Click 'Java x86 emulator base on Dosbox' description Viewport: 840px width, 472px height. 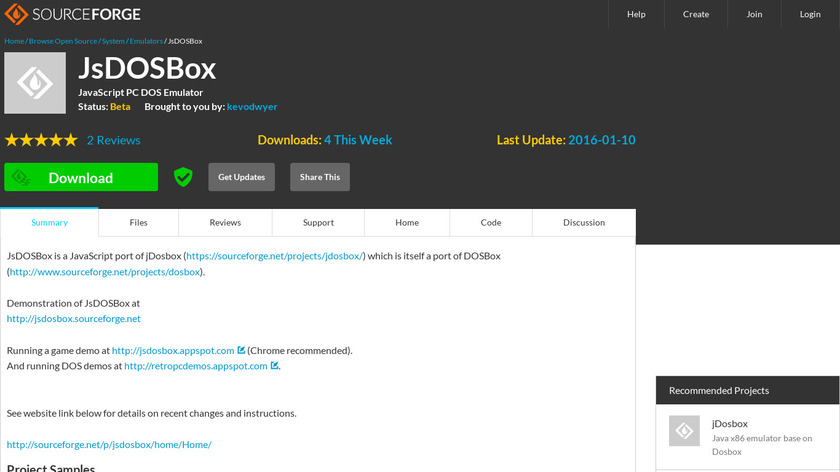coord(762,445)
